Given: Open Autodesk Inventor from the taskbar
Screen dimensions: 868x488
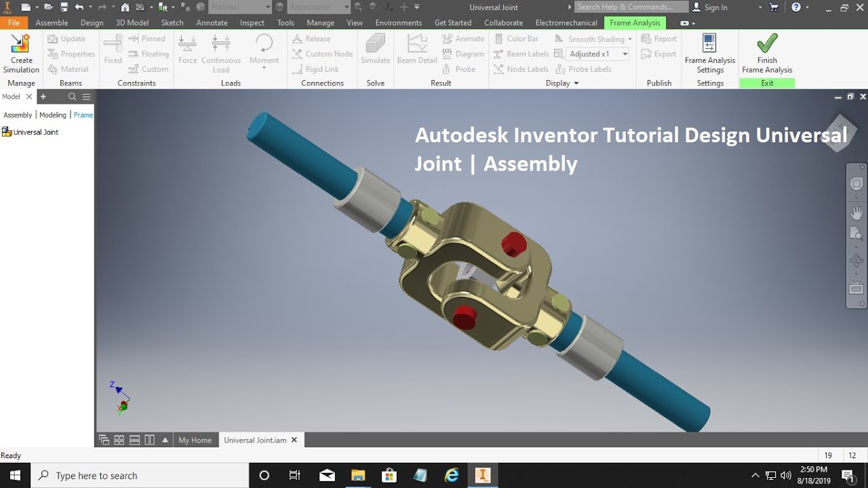Looking at the screenshot, I should pyautogui.click(x=482, y=475).
